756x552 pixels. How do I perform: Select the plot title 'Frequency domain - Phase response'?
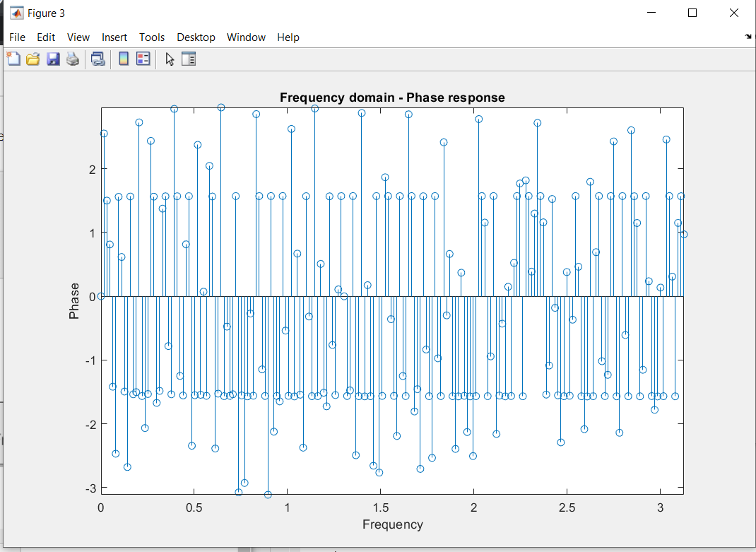[x=392, y=98]
